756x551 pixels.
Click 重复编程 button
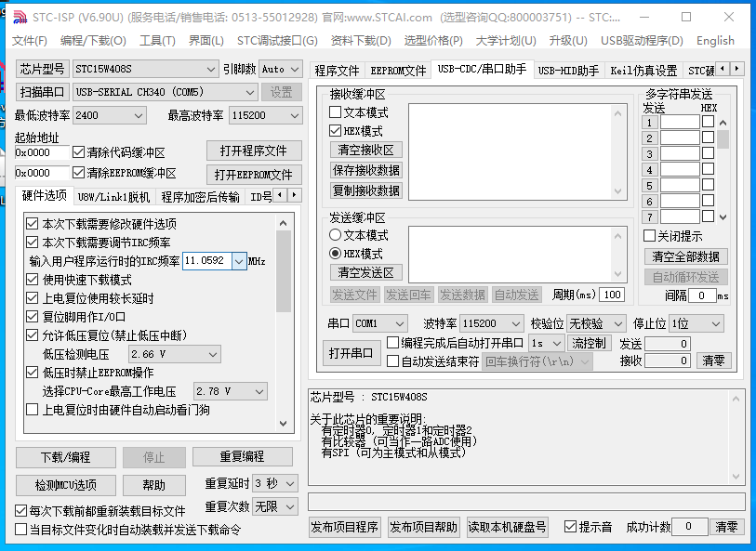click(242, 457)
